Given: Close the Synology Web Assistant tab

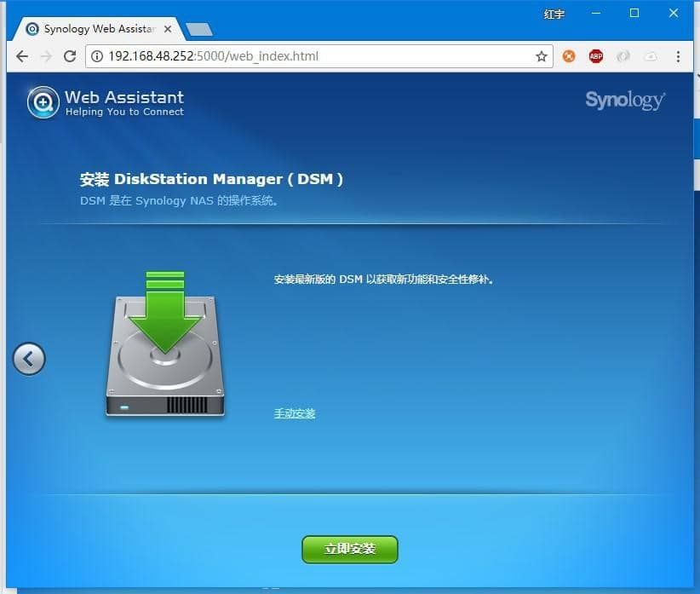Looking at the screenshot, I should (x=167, y=29).
